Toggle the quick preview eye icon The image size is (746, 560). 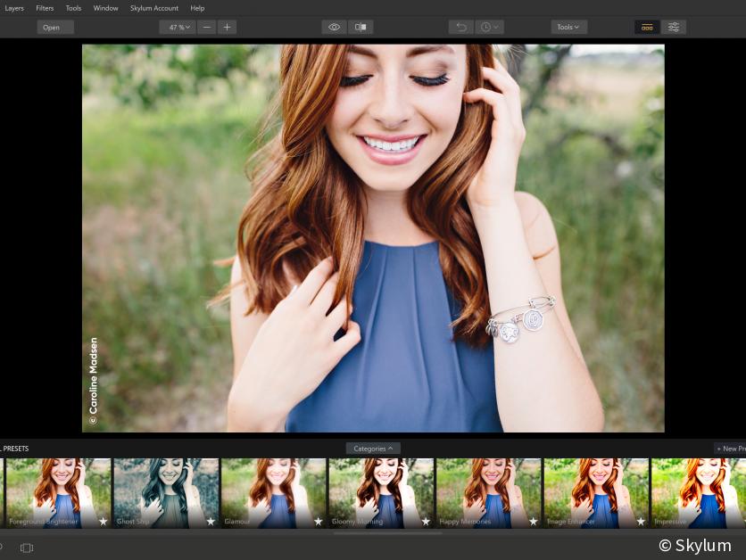pos(334,27)
